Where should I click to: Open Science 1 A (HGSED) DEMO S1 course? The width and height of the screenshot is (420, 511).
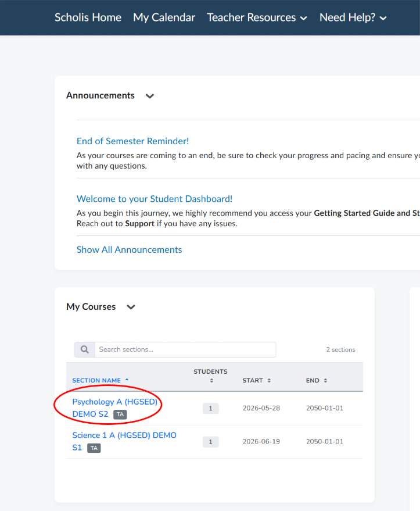point(124,441)
